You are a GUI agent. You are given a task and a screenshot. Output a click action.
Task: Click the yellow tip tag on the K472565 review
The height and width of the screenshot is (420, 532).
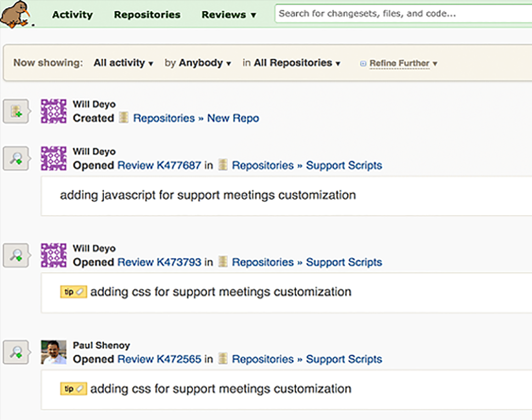[x=73, y=389]
